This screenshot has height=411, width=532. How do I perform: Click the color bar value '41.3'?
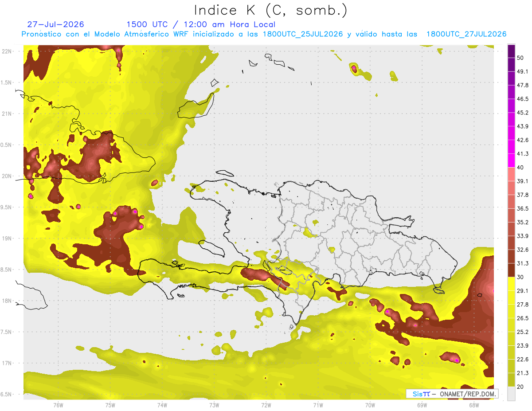(x=523, y=154)
